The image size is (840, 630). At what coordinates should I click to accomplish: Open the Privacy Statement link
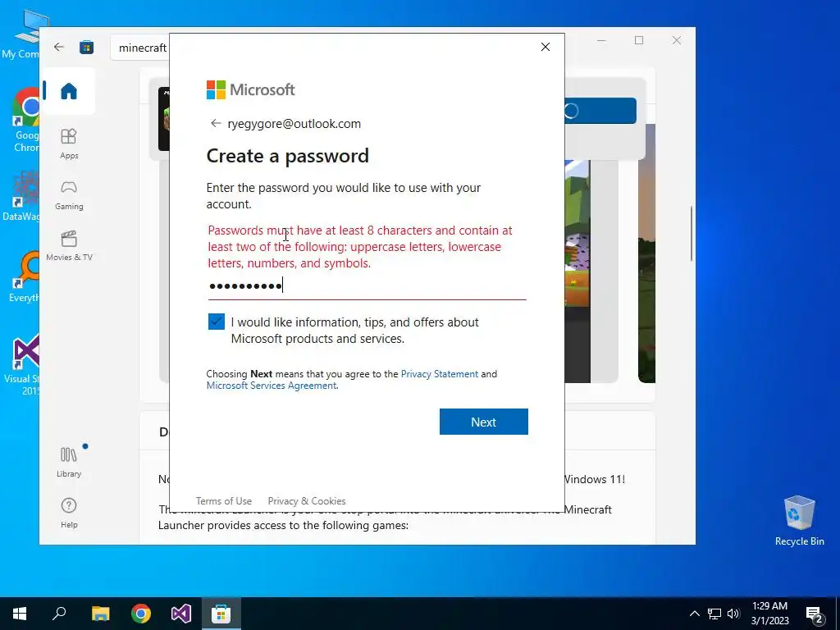(440, 374)
